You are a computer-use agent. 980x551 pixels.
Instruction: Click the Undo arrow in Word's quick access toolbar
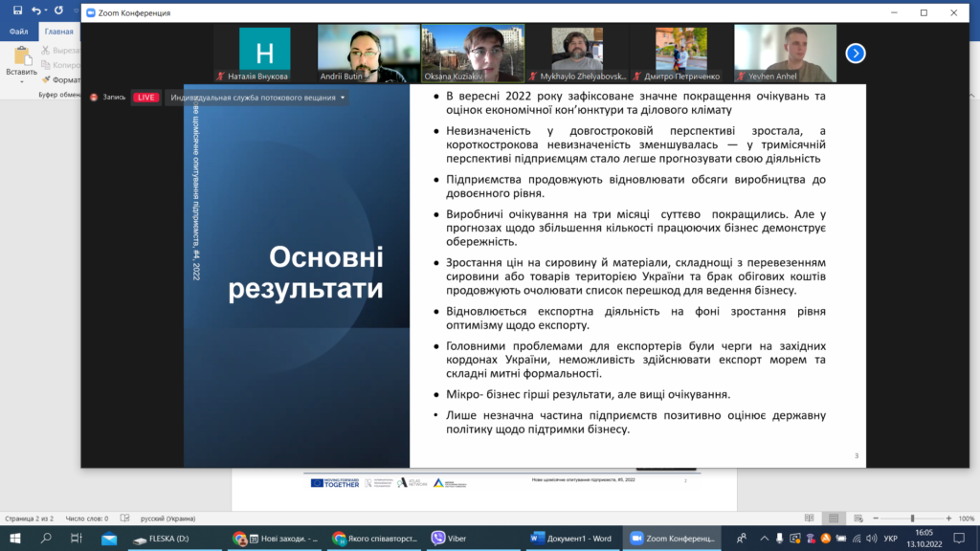tap(36, 10)
